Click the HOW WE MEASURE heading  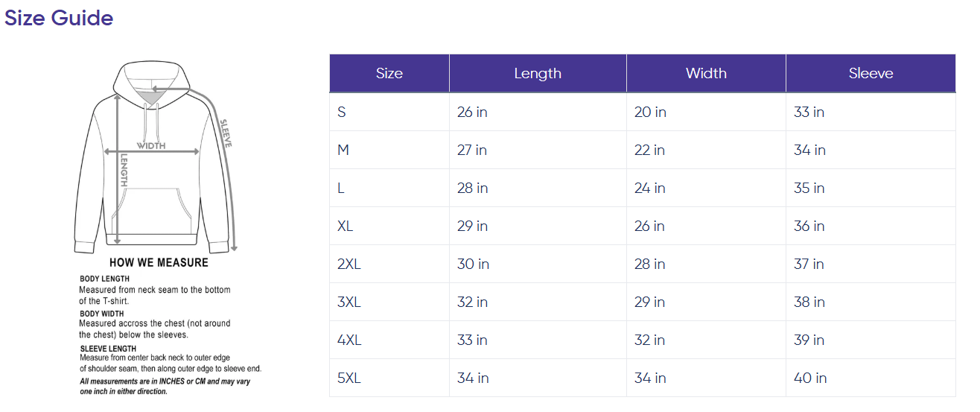tap(159, 262)
